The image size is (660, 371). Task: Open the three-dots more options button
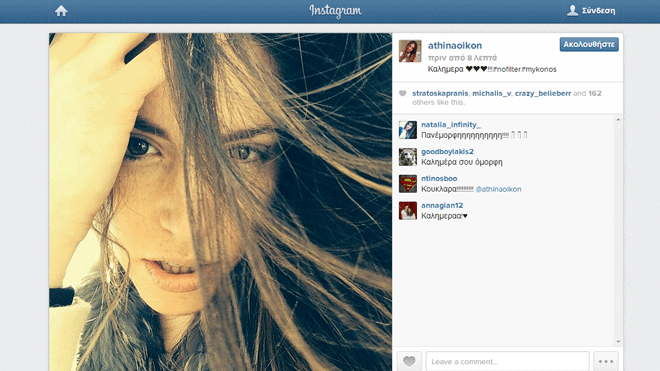[606, 361]
